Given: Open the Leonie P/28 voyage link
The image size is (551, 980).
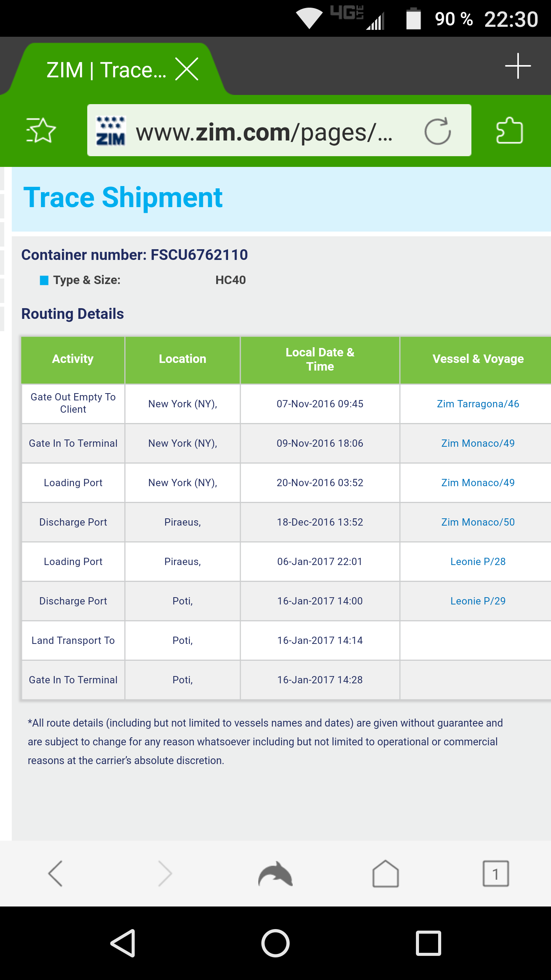Looking at the screenshot, I should click(x=478, y=562).
